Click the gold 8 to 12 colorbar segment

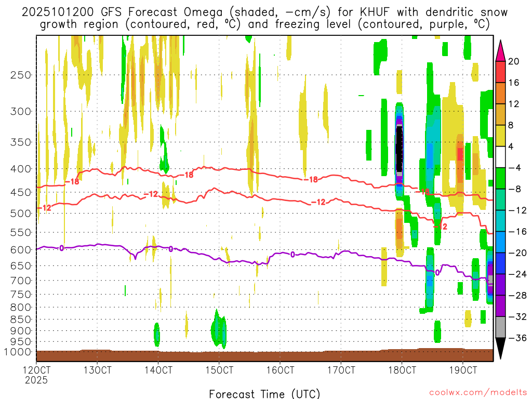[500, 114]
